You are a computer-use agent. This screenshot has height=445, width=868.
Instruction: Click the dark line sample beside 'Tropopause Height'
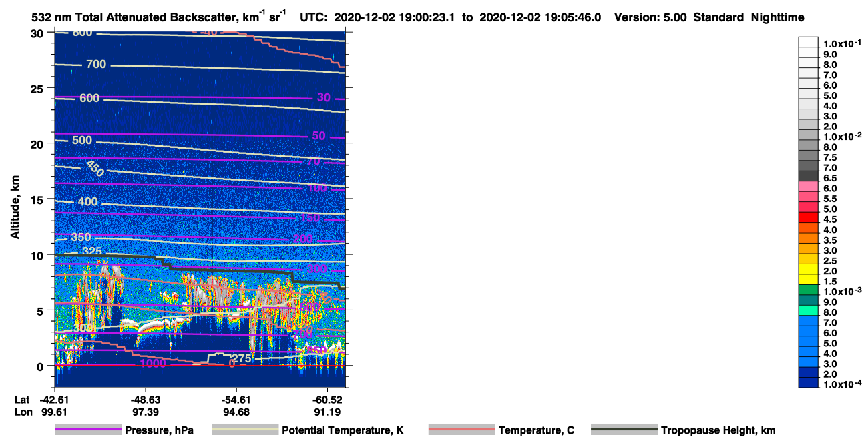tap(624, 430)
